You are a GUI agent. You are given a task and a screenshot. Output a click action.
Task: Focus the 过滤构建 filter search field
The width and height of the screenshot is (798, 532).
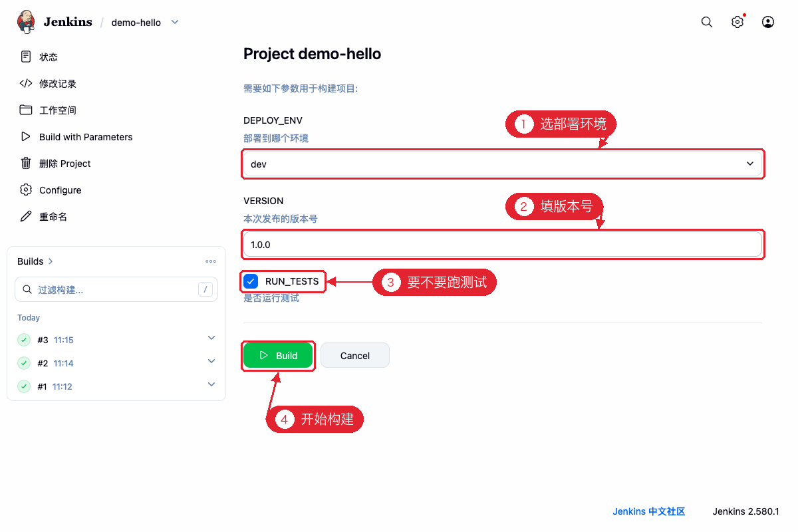[116, 290]
